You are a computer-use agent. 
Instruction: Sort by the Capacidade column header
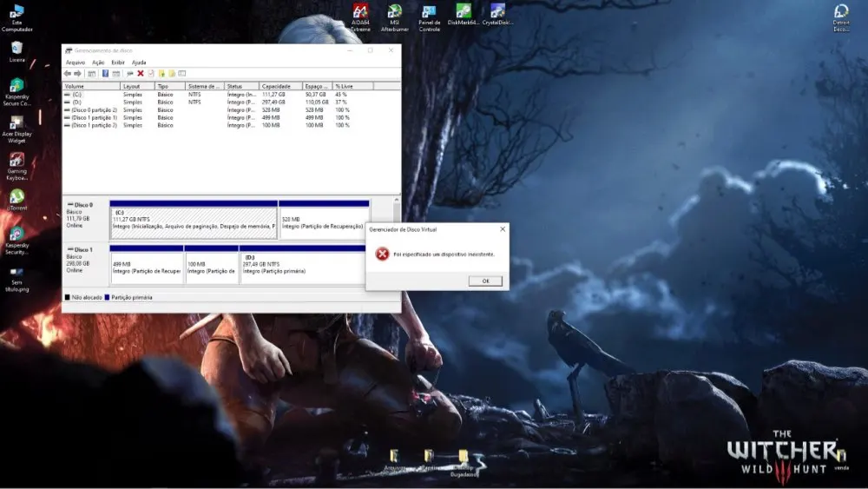[281, 86]
